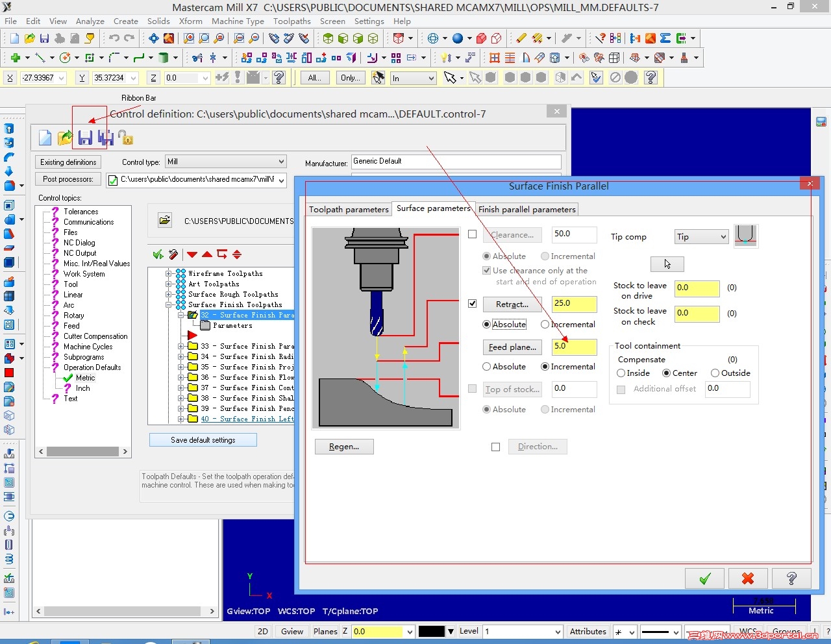The width and height of the screenshot is (831, 644).
Task: Click the green cylinder solid icon
Action: (x=164, y=58)
